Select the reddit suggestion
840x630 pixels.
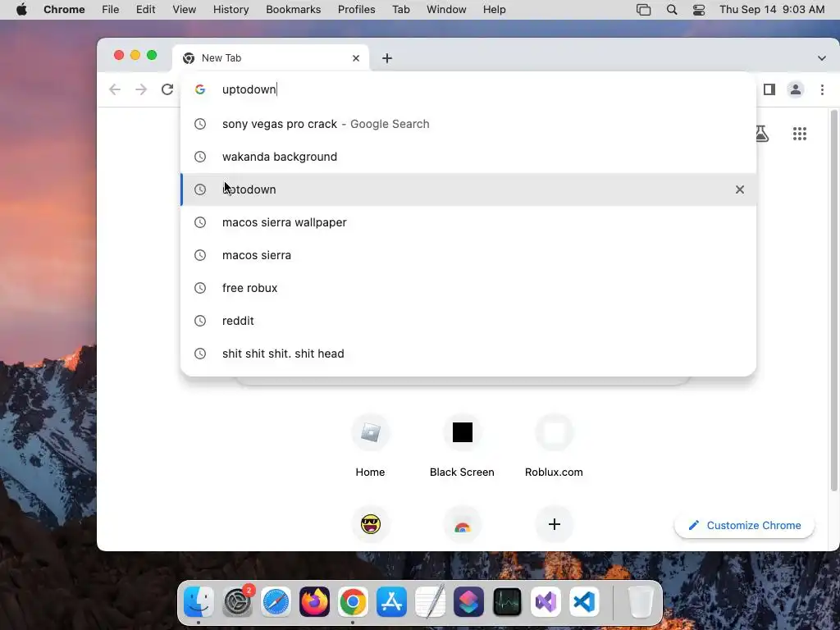pyautogui.click(x=468, y=321)
